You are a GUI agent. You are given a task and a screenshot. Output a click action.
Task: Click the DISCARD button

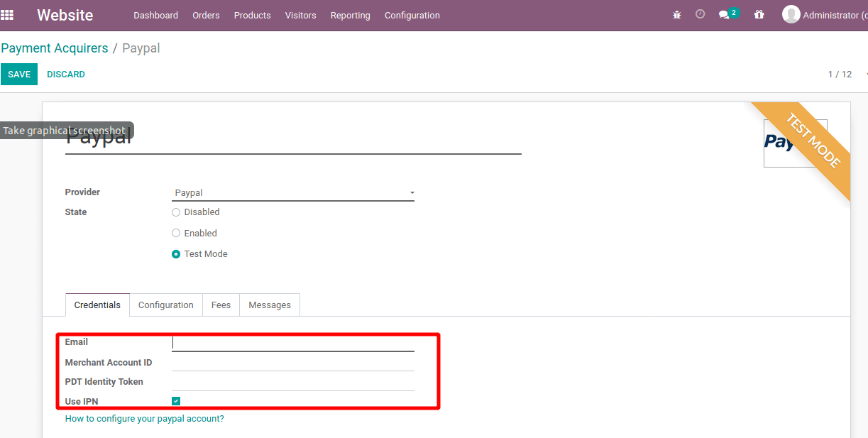pyautogui.click(x=66, y=75)
